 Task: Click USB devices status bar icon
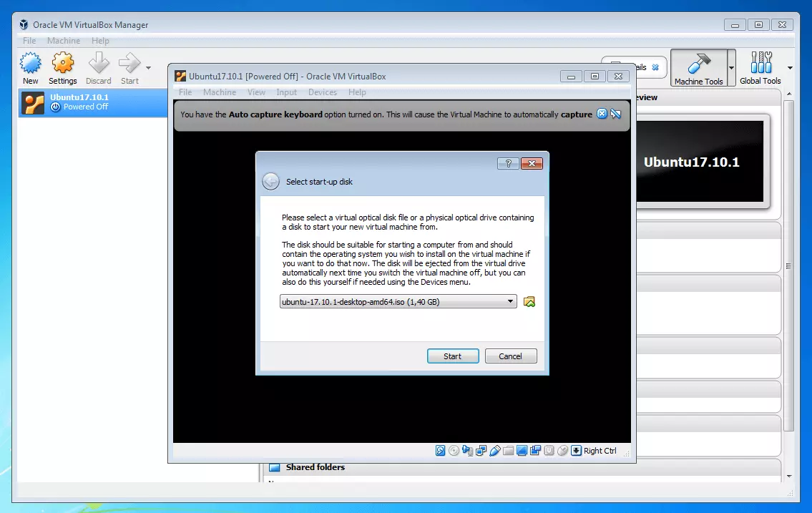tap(494, 451)
